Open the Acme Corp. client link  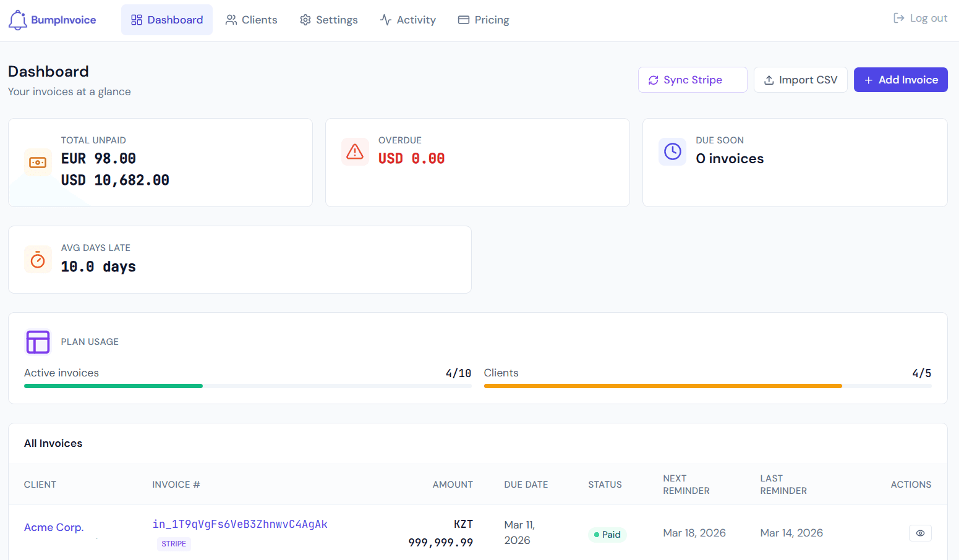click(x=54, y=527)
